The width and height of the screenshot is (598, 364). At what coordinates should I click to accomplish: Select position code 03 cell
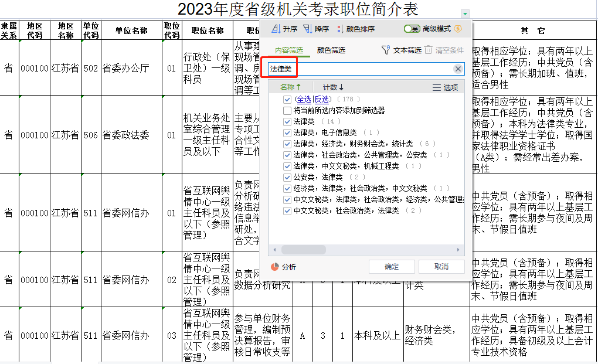click(172, 335)
